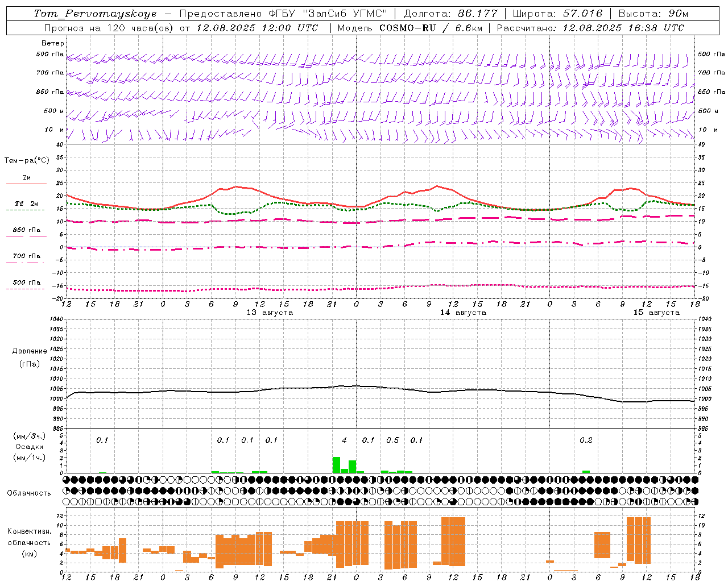Select the forecast start 12.08.2025 12:00 UTC
728x582 pixels.
pyautogui.click(x=257, y=28)
